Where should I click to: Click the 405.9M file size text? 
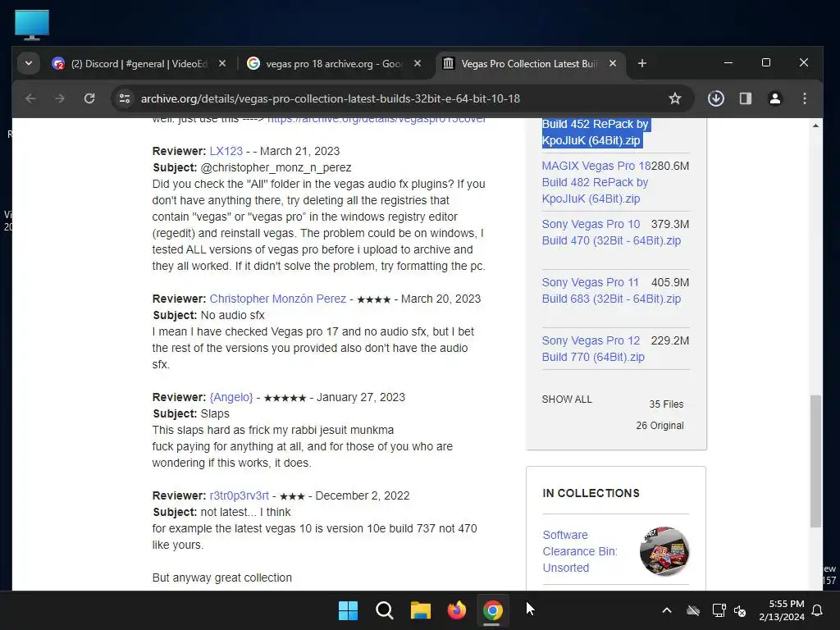click(670, 282)
